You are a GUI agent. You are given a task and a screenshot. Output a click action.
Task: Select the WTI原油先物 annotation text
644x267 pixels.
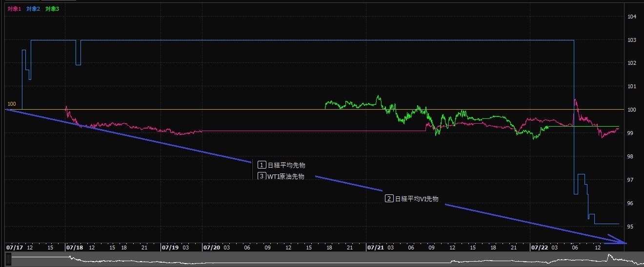pyautogui.click(x=286, y=176)
